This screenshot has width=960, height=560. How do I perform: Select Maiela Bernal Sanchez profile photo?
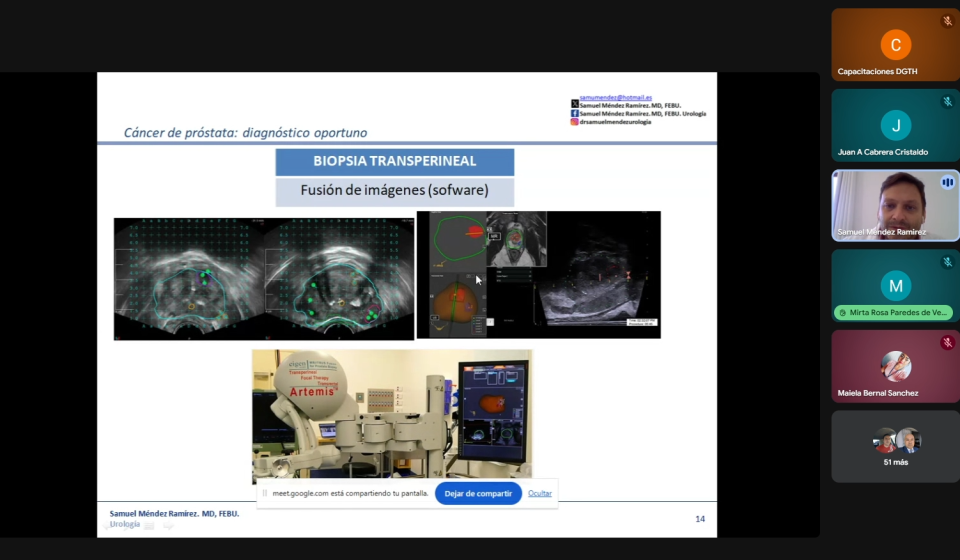tap(895, 366)
